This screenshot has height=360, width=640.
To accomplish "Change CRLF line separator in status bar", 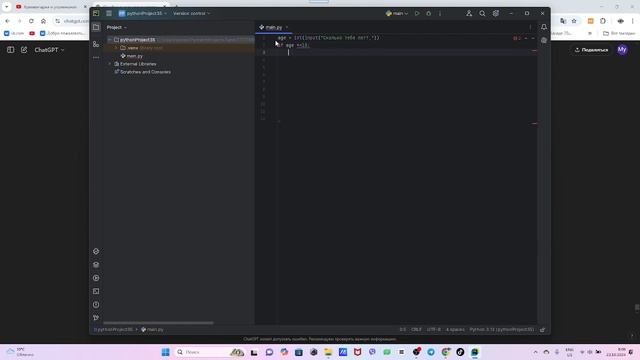I will coord(416,329).
